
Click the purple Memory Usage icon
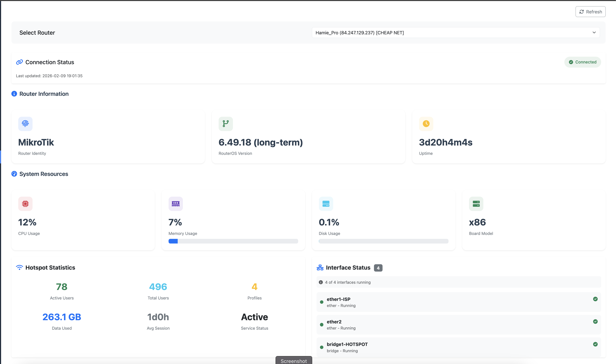[x=176, y=204]
